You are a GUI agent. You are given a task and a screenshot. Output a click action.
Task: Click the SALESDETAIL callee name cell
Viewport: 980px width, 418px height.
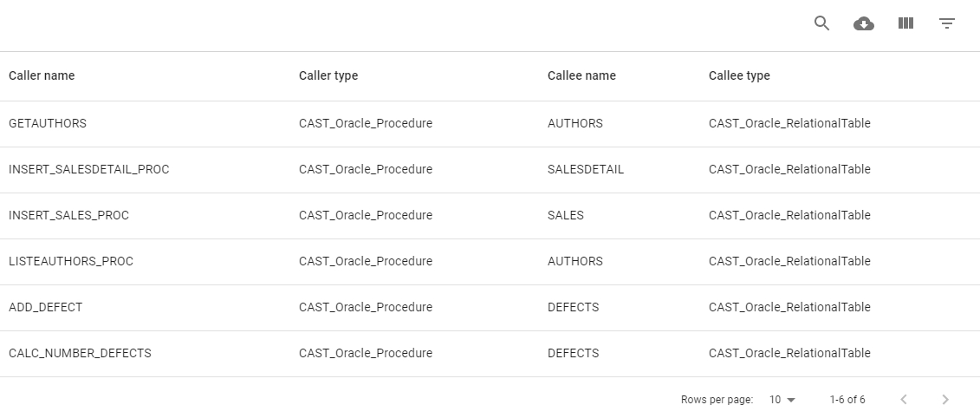pos(586,169)
